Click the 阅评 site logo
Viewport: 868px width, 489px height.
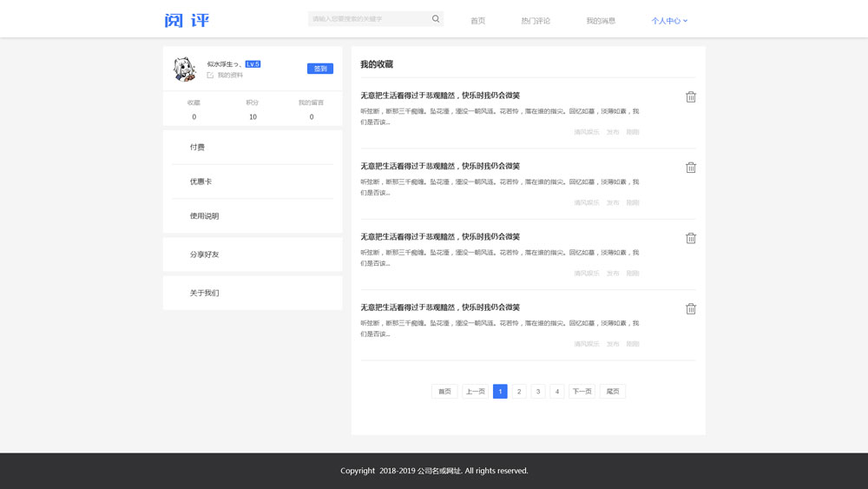(187, 20)
